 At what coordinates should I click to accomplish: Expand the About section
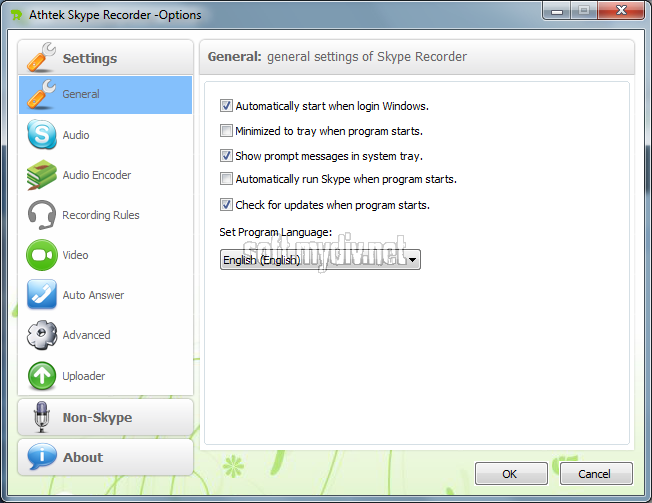[106, 457]
